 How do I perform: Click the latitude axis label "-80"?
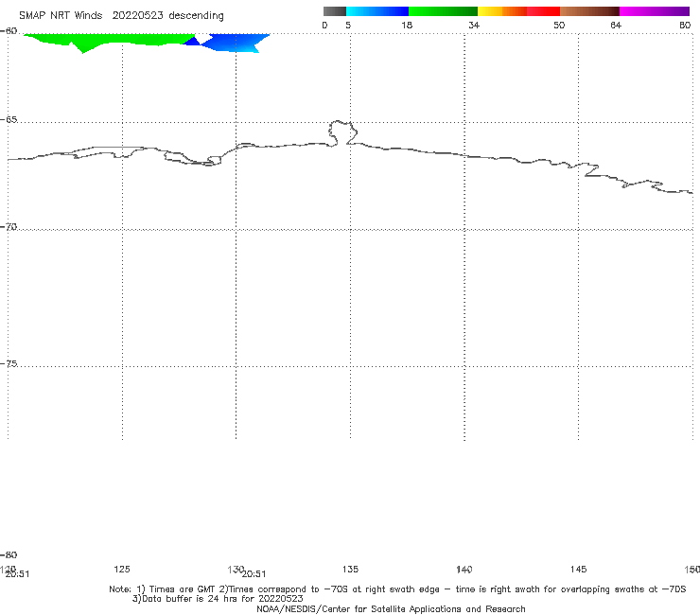(9, 554)
